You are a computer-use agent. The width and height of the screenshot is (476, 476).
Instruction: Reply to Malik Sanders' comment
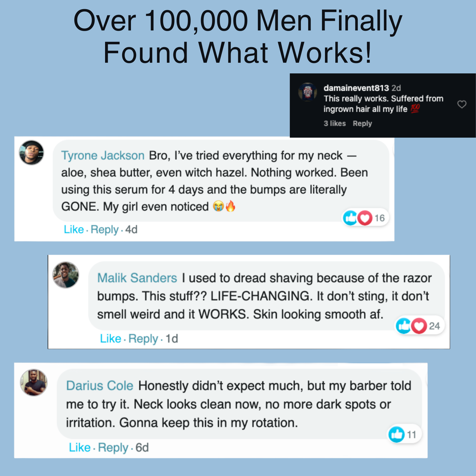pyautogui.click(x=143, y=338)
